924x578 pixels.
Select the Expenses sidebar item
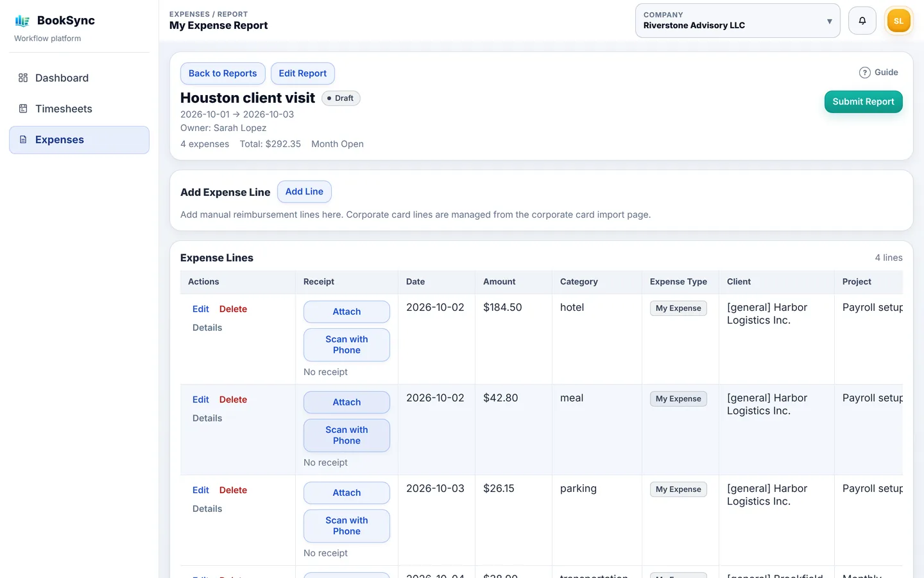79,139
